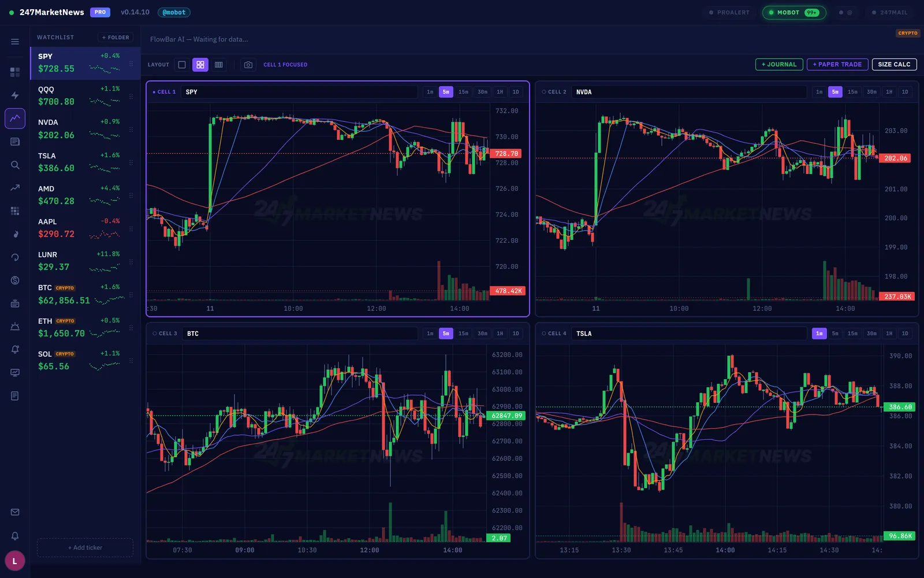The width and height of the screenshot is (924, 578).
Task: Click the magnifier search sidebar icon
Action: (15, 165)
